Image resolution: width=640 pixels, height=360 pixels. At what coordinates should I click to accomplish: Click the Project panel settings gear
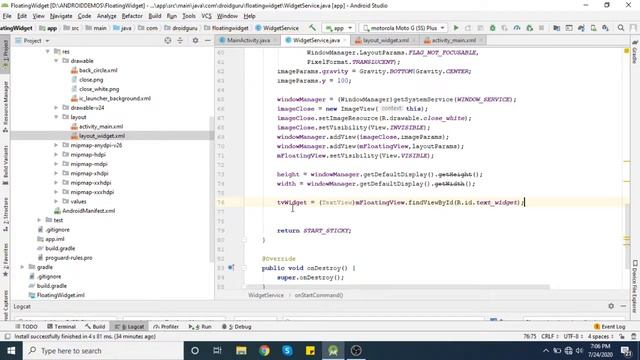196,40
